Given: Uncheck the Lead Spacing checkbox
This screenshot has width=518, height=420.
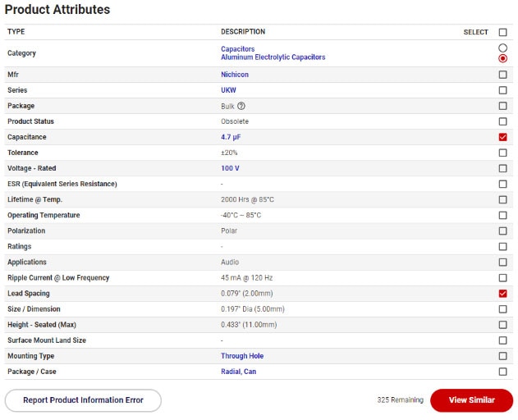Looking at the screenshot, I should pos(502,294).
